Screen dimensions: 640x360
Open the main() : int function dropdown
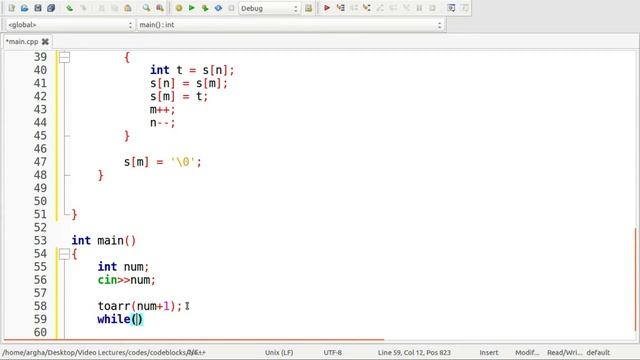click(x=291, y=25)
